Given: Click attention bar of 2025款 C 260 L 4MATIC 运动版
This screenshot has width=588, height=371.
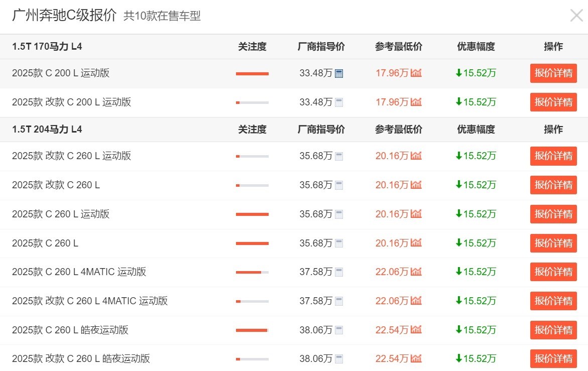Looking at the screenshot, I should pos(252,272).
